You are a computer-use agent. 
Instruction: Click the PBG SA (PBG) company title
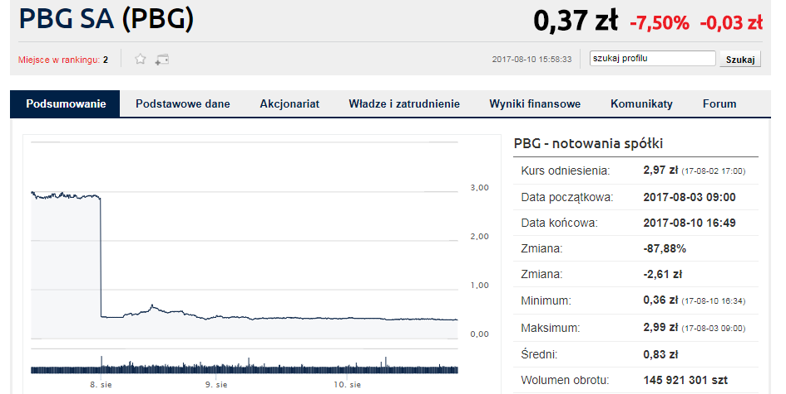click(106, 19)
